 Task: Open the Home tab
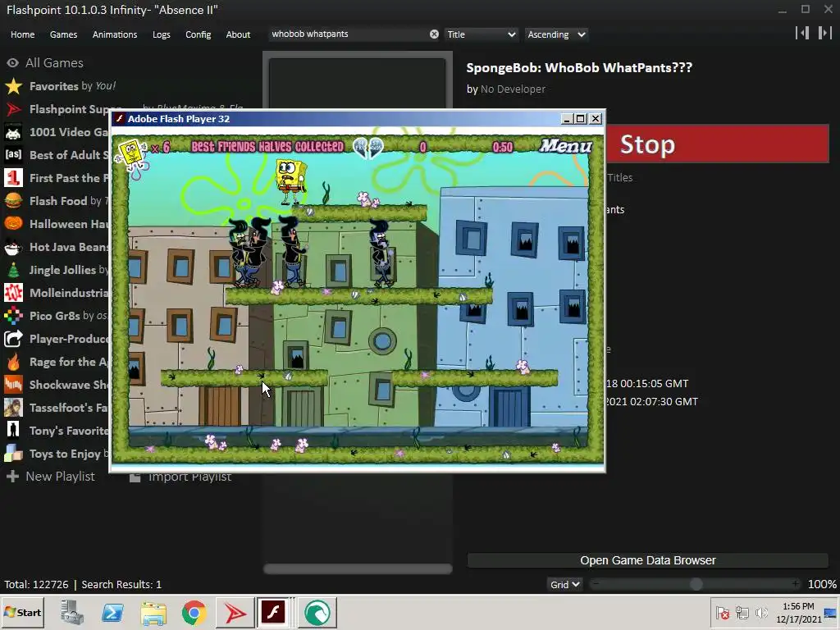[x=22, y=34]
